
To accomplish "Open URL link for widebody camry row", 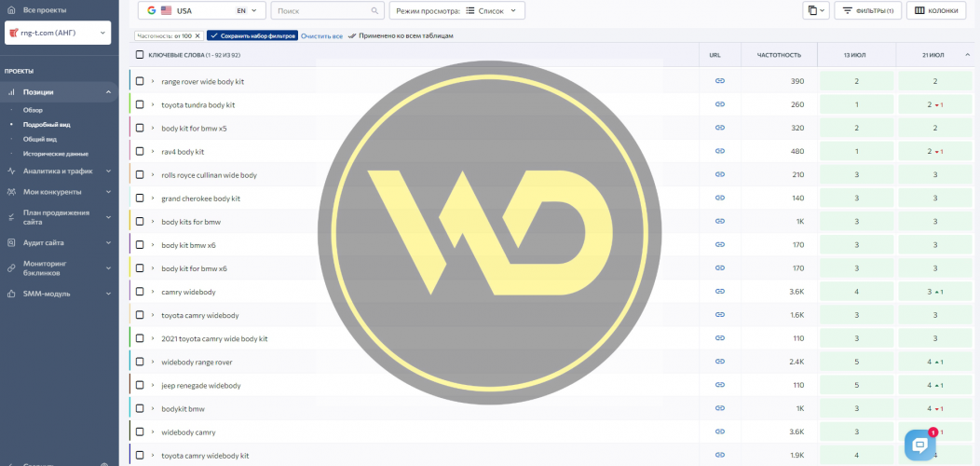I will (719, 432).
